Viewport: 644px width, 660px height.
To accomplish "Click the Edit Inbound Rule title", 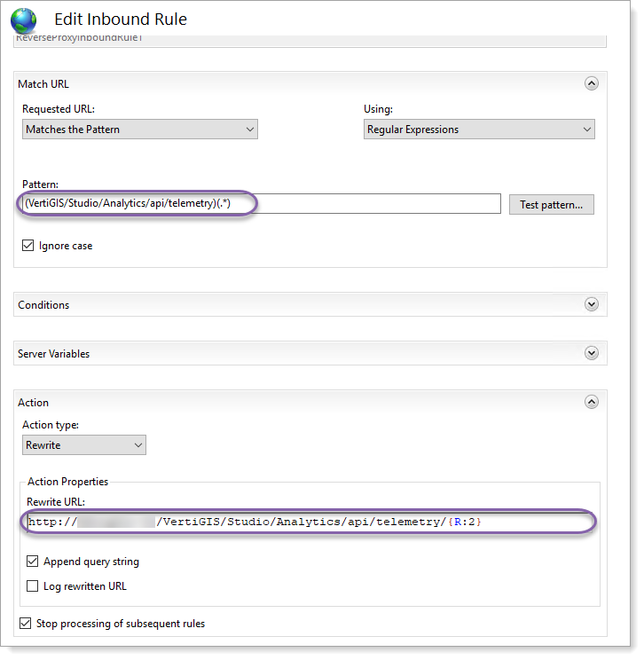I will point(121,20).
